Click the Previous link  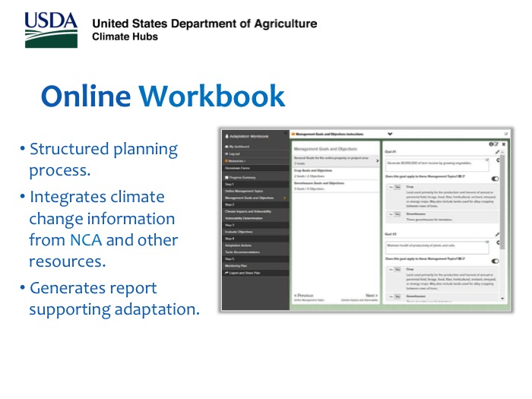(304, 295)
